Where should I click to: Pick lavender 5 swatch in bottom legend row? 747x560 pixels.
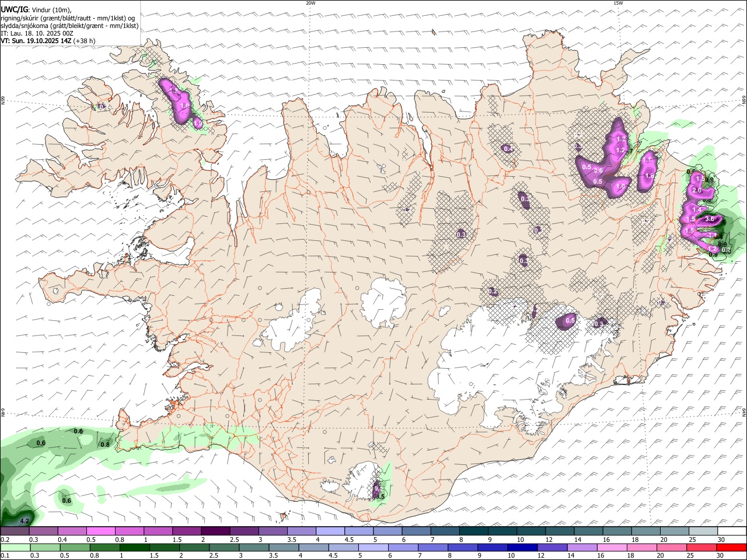coord(373,547)
